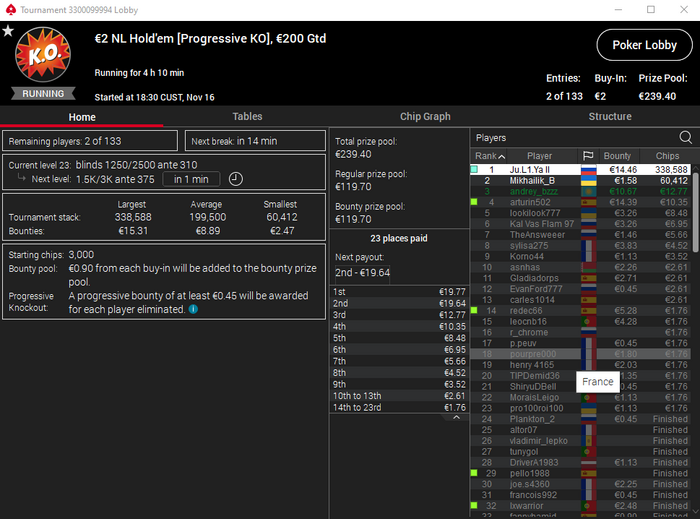
Task: Sort by Bounty column header
Action: (617, 156)
